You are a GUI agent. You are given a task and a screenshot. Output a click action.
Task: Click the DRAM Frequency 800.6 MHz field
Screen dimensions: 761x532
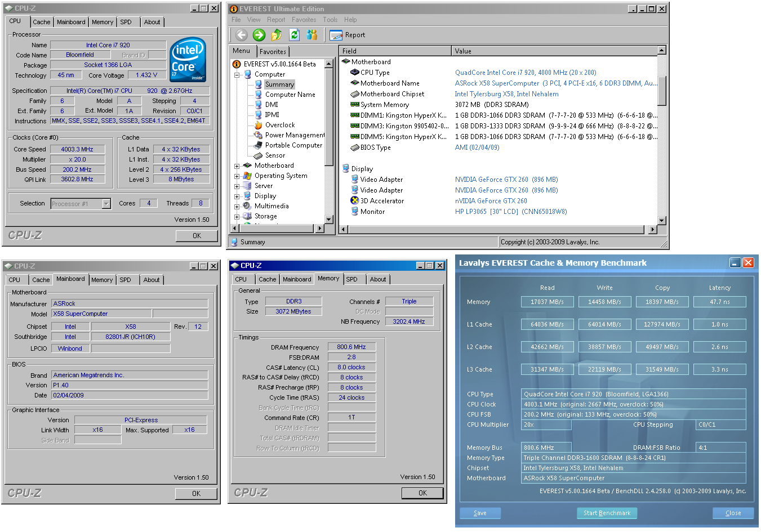tap(351, 347)
